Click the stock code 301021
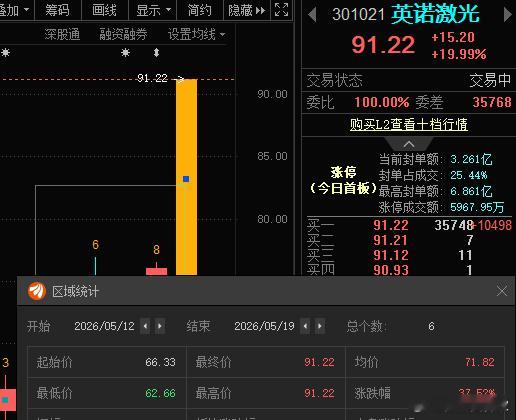This screenshot has width=516, height=420. [x=358, y=15]
